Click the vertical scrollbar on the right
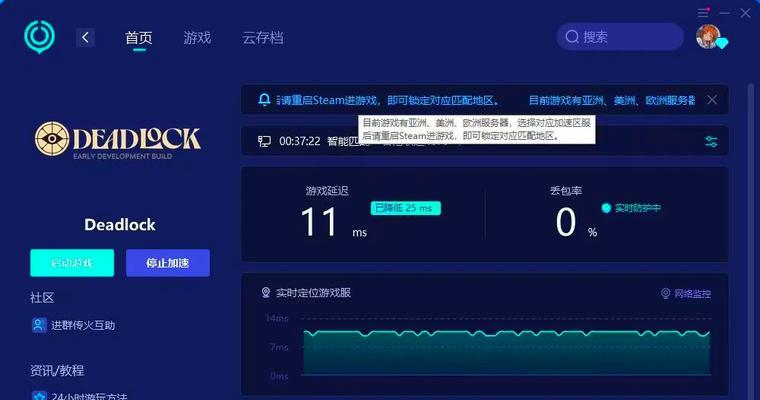The image size is (760, 400). pos(751,240)
